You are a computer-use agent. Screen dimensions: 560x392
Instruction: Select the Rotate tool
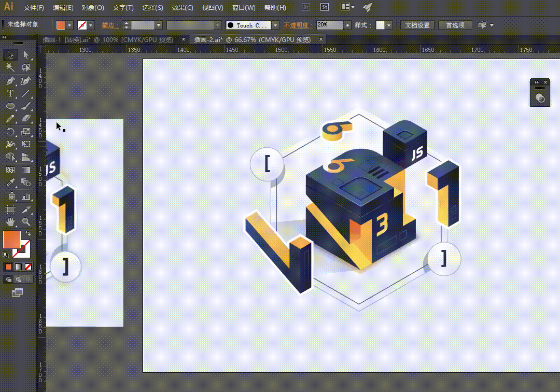click(x=10, y=132)
